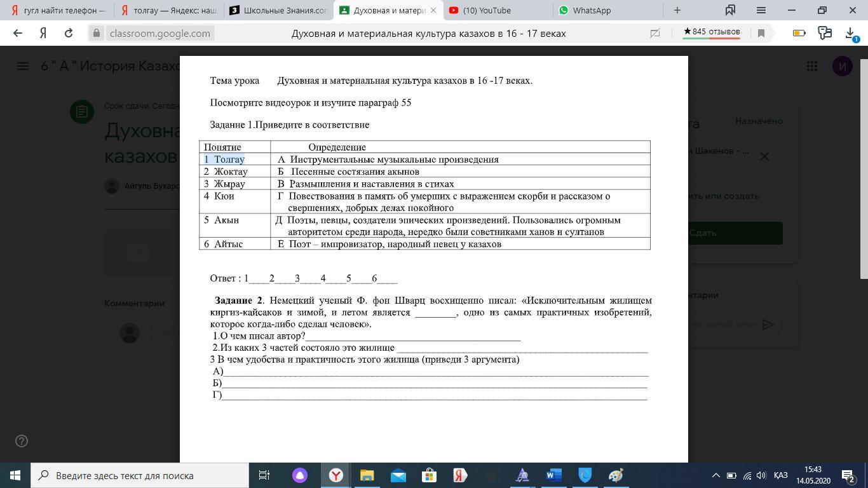868x488 pixels.
Task: Open the Google apps grid
Action: pos(811,66)
